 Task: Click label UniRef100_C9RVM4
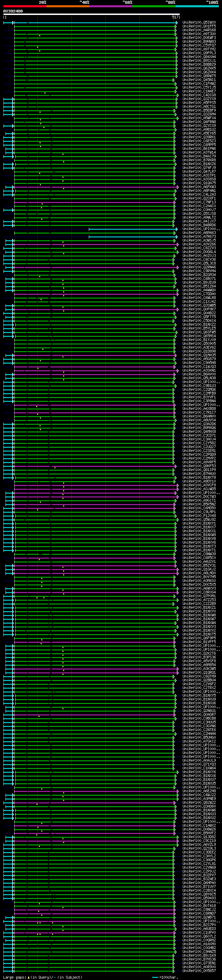click(199, 271)
